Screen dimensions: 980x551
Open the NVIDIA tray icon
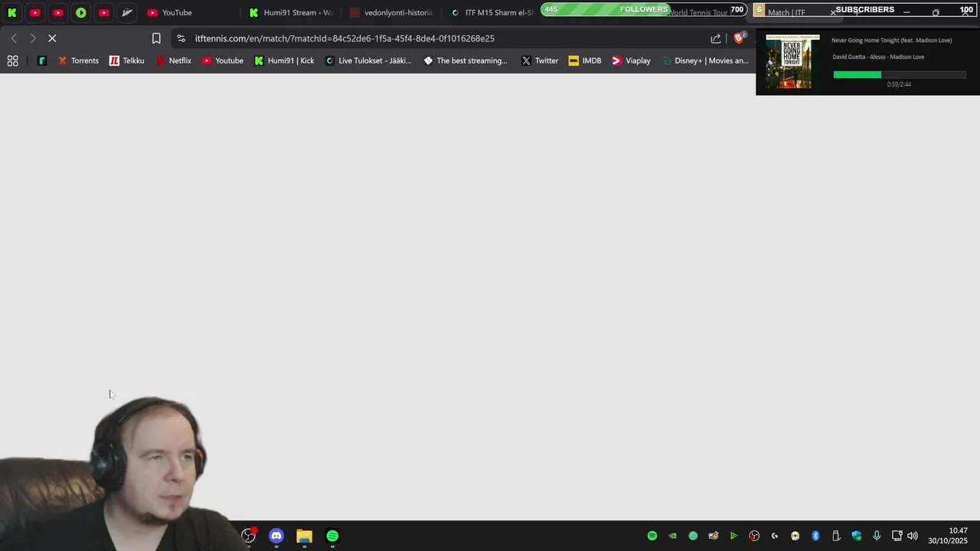pyautogui.click(x=673, y=536)
